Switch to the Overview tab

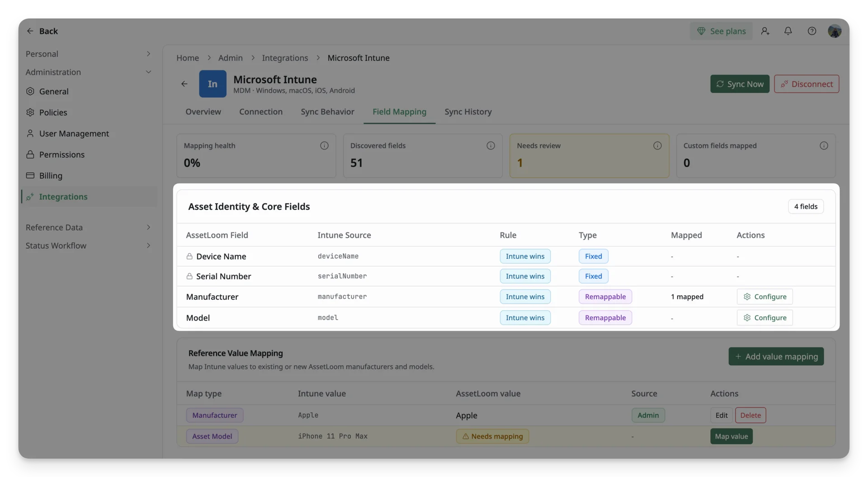tap(203, 112)
